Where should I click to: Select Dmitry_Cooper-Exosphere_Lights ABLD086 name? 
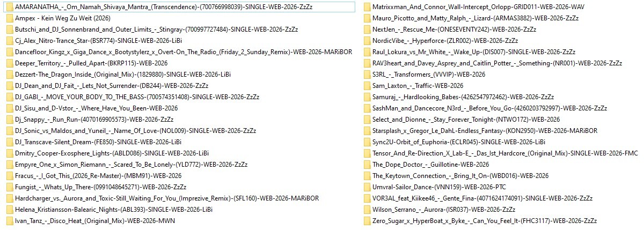coord(112,153)
